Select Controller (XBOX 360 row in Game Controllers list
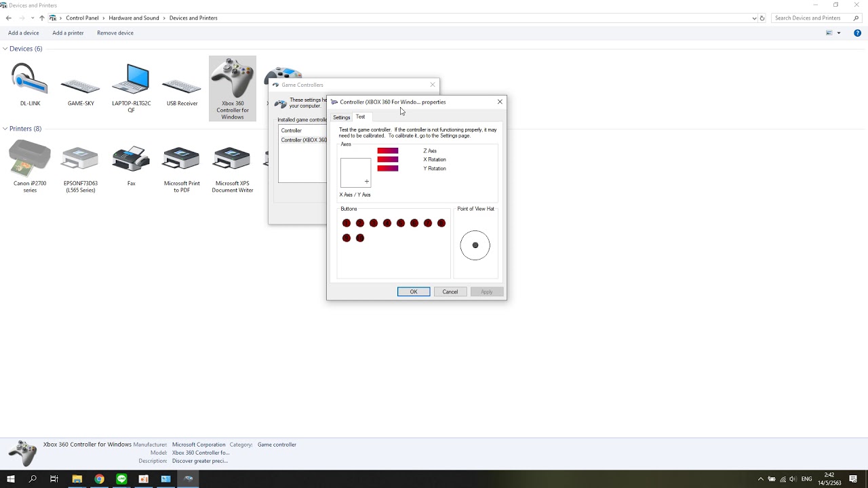 303,140
